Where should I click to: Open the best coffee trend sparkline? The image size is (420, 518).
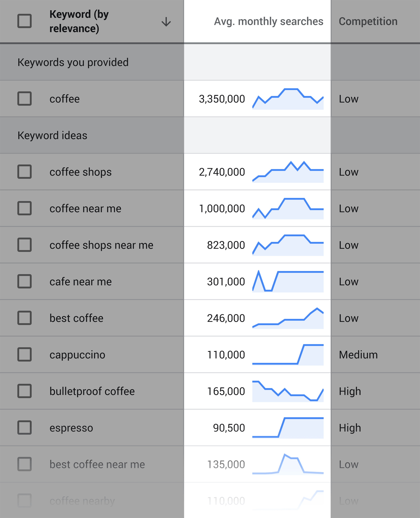click(x=288, y=318)
